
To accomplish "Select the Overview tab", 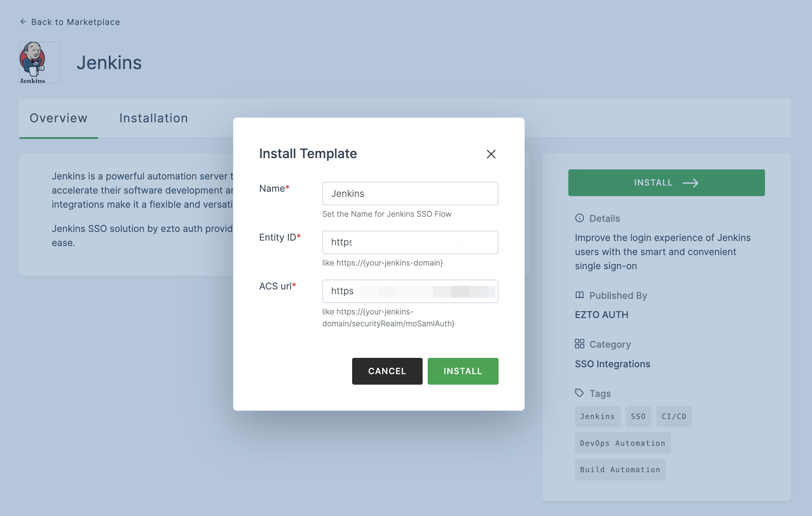I will click(58, 117).
